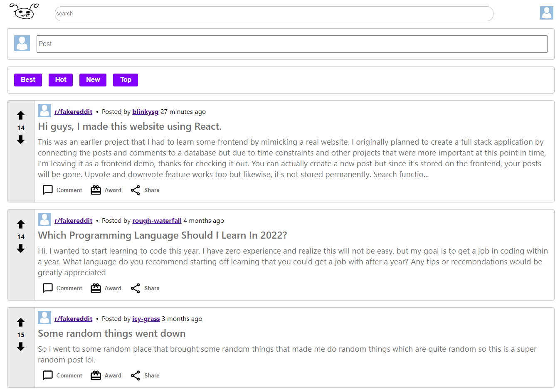Viewport: 560px width, 392px height.
Task: Open the site logo in the top left
Action: tap(24, 12)
